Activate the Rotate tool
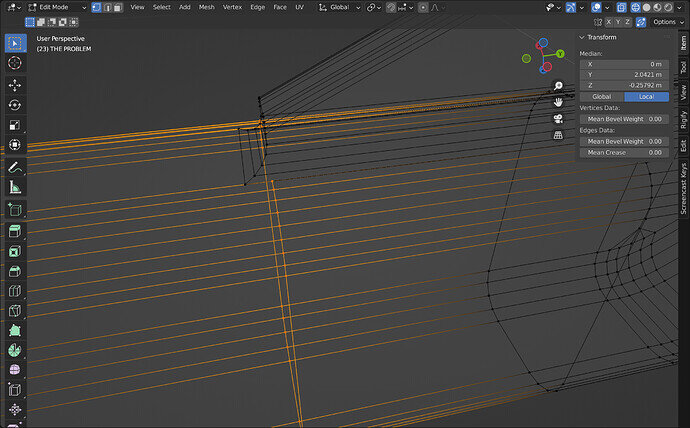Viewport: 690px width, 428px height. 15,105
